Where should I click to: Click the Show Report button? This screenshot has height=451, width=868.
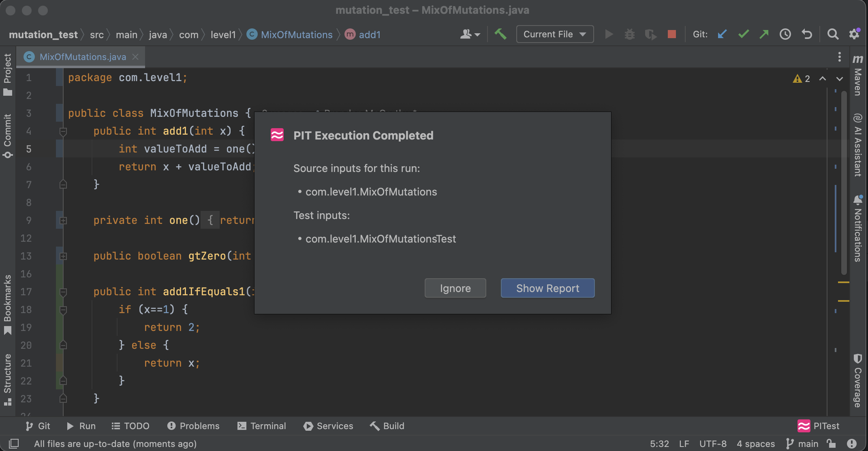[547, 288]
